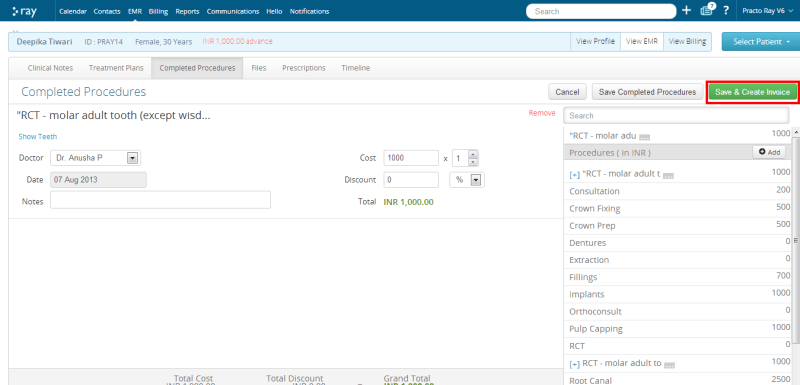Select Crown Prep procedure row
This screenshot has height=385, width=800.
pos(678,226)
